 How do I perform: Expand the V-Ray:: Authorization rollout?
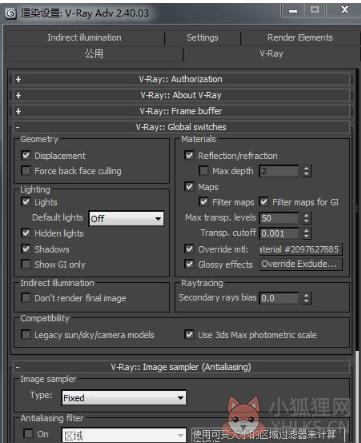coord(181,79)
